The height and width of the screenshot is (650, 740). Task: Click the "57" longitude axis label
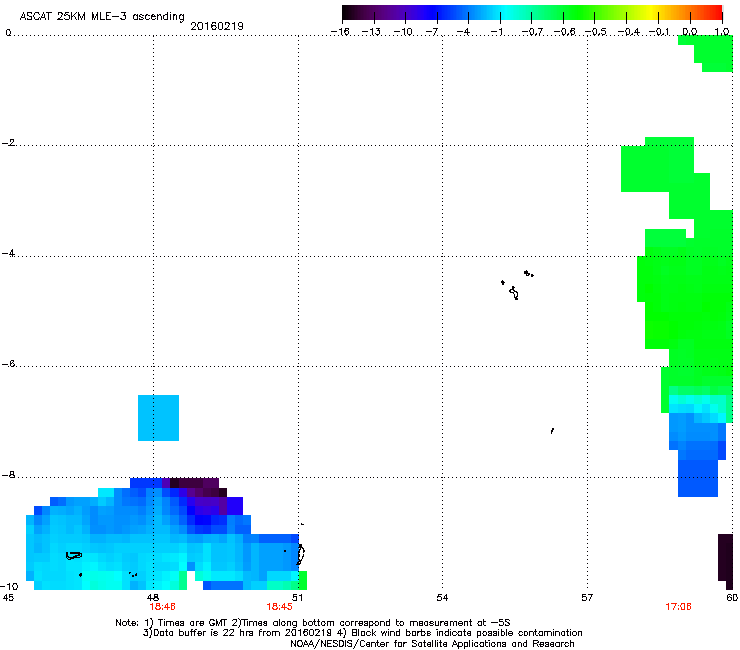(587, 598)
